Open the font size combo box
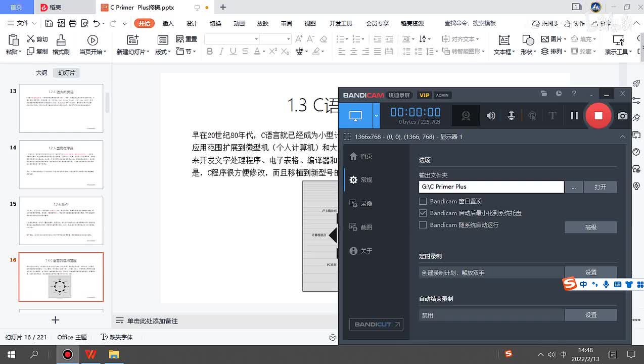 275,39
